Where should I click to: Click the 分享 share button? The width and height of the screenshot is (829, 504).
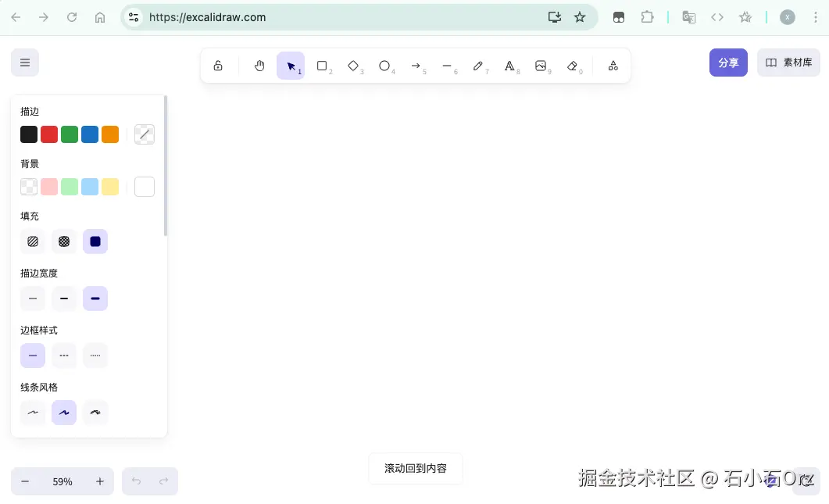tap(728, 63)
